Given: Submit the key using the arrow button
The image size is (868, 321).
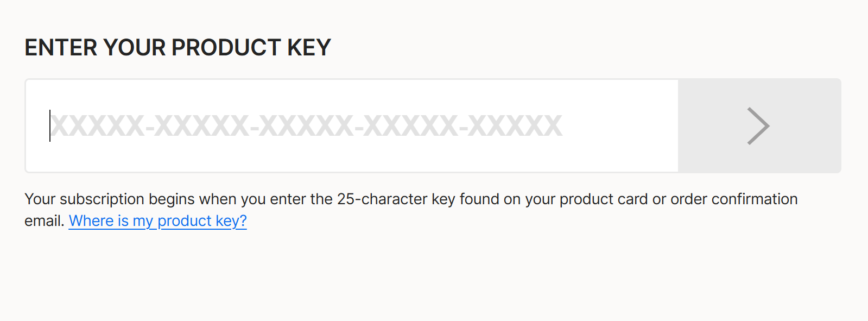Looking at the screenshot, I should coord(759,126).
